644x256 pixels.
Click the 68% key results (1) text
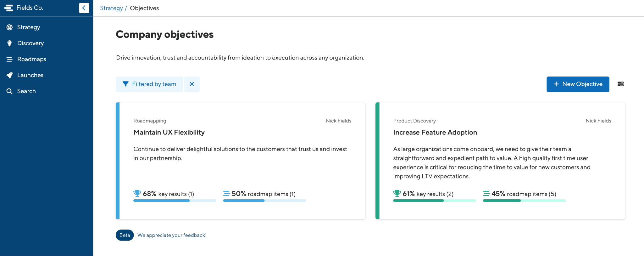point(168,194)
